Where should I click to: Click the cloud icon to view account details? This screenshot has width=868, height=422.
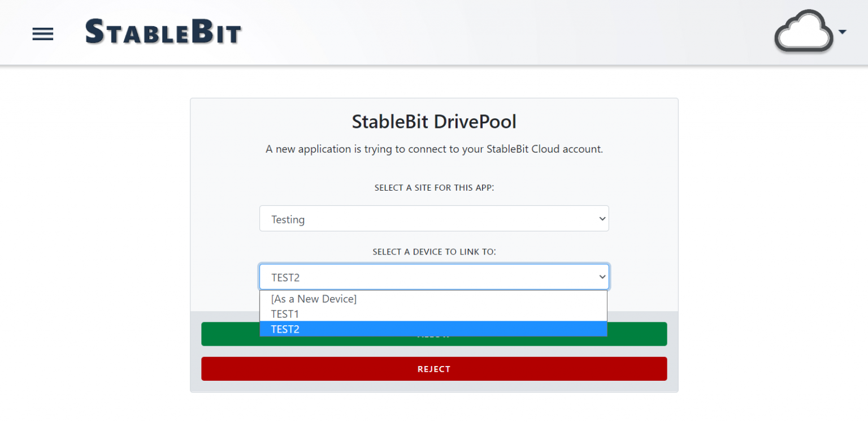802,31
